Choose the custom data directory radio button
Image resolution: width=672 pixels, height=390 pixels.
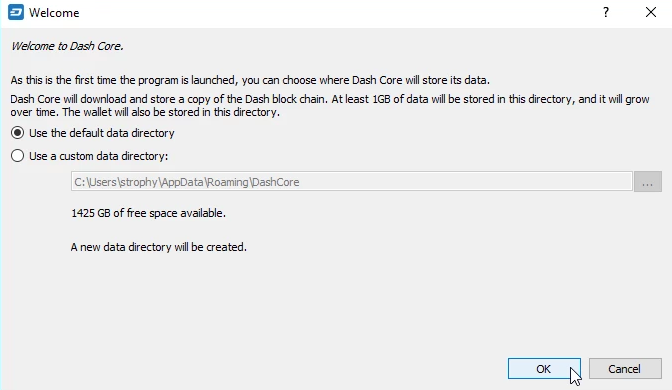[x=18, y=156]
